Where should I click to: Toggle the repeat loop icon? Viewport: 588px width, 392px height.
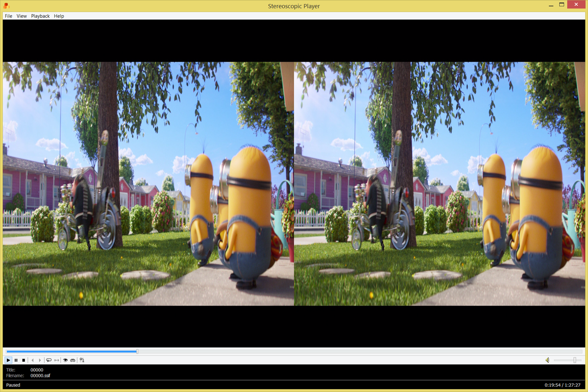[x=49, y=360]
